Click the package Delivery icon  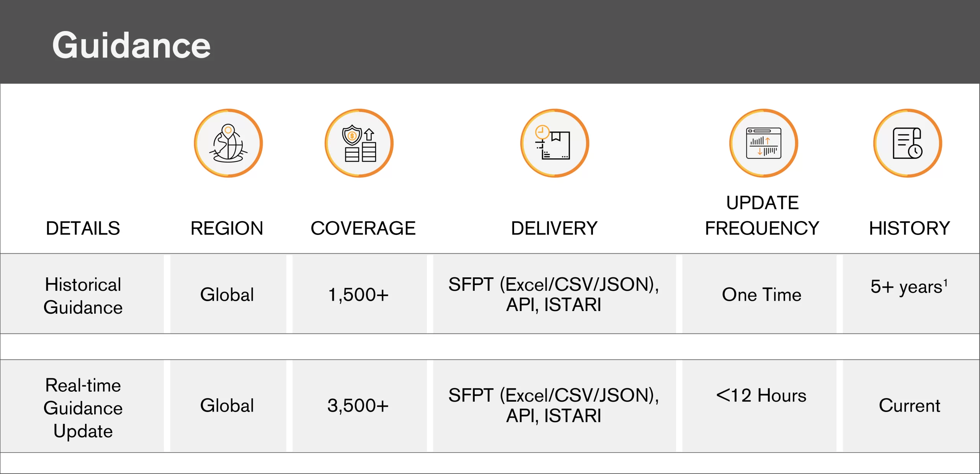554,143
